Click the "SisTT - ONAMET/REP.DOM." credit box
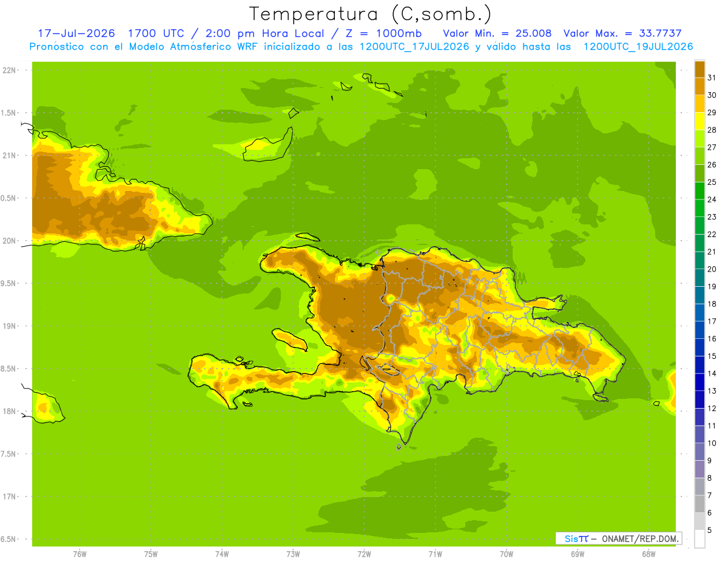The width and height of the screenshot is (728, 562). pyautogui.click(x=618, y=538)
